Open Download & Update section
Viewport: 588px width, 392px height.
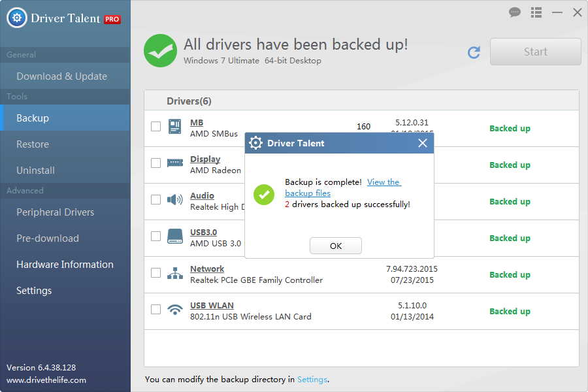tap(65, 76)
